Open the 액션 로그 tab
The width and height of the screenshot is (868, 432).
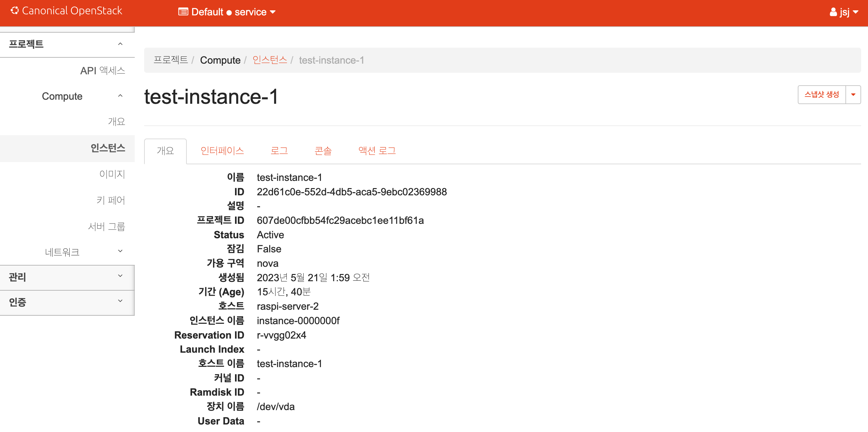(x=377, y=151)
